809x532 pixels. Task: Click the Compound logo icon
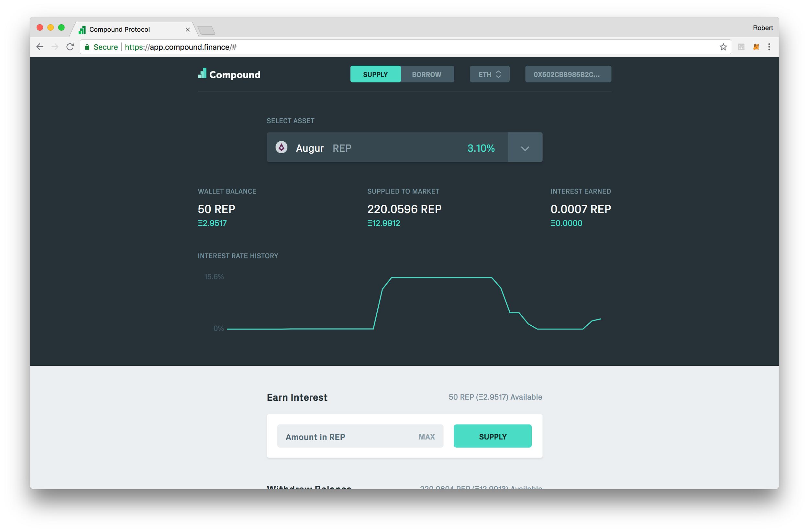click(202, 73)
